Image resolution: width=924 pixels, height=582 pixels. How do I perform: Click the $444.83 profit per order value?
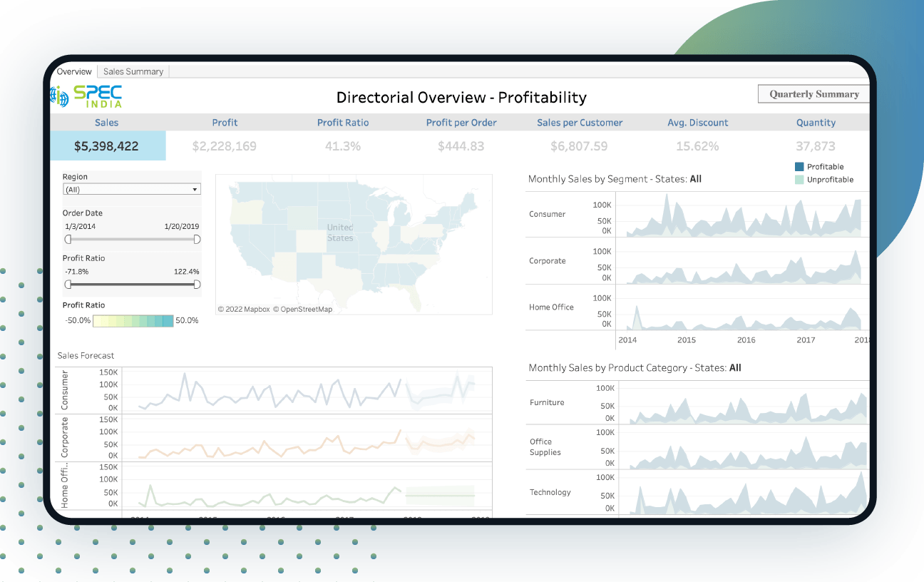coord(461,146)
